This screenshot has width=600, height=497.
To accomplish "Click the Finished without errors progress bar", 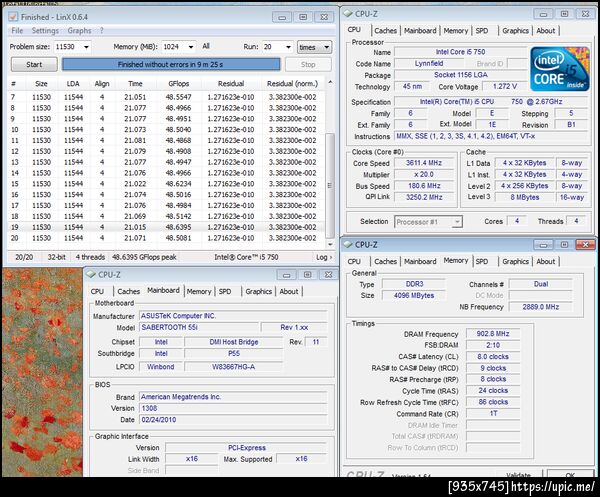I will click(x=171, y=64).
